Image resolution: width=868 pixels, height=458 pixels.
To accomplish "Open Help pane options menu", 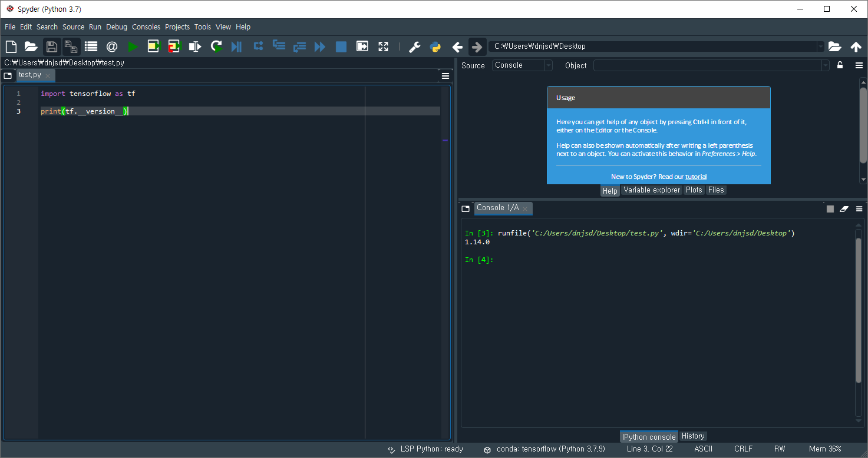I will 859,65.
